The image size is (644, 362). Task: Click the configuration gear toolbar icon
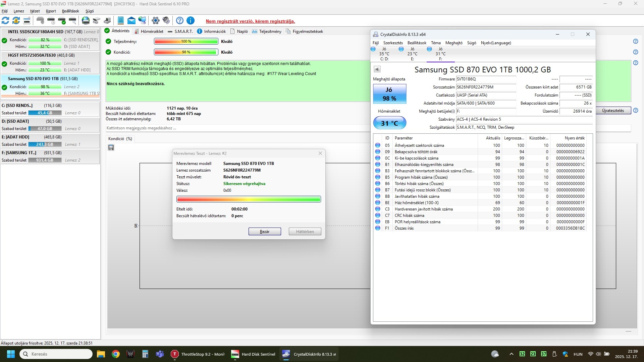pos(155,21)
